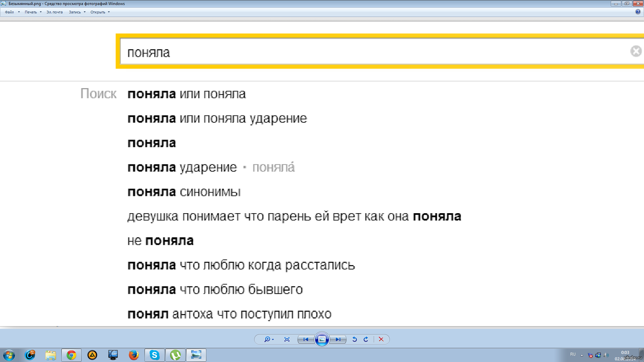Launch Firefox from the taskbar
This screenshot has width=644, height=362.
(x=134, y=355)
